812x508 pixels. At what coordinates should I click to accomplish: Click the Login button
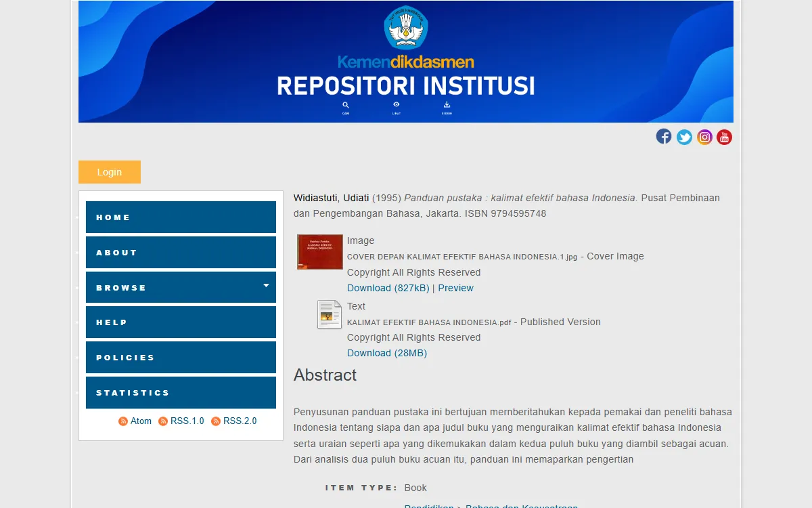click(x=110, y=172)
